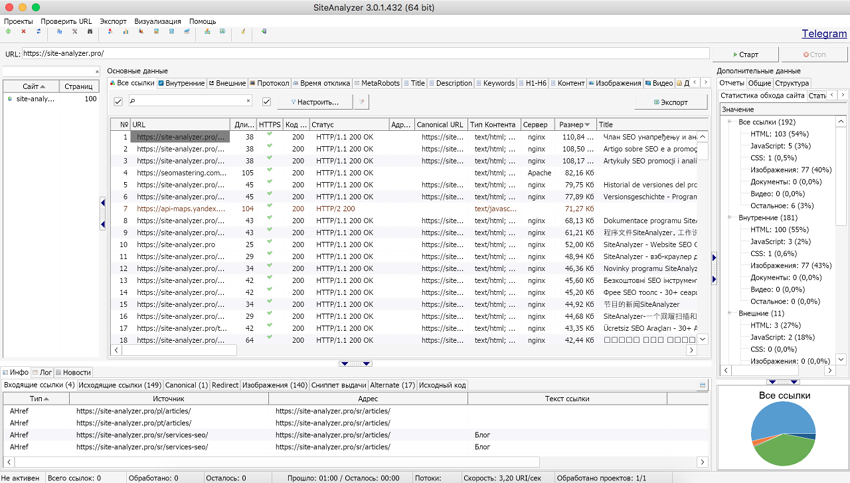Click the green plus add-project toolbar icon

[8, 31]
